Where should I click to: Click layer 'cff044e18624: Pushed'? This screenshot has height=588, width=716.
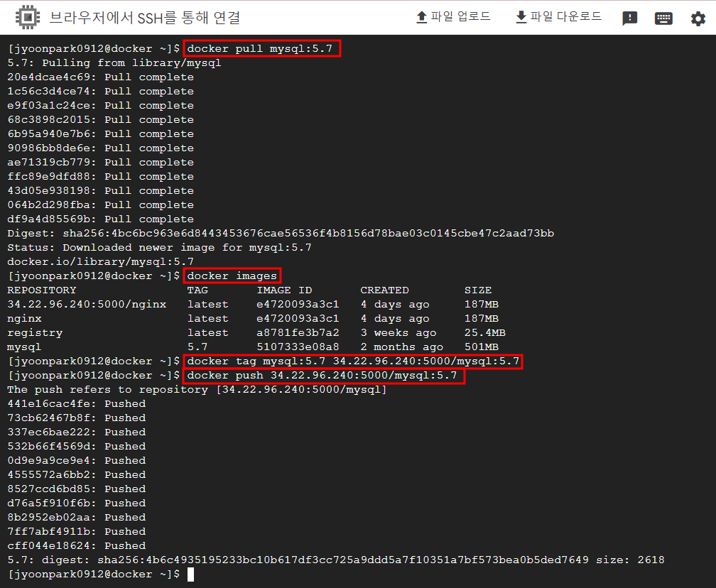point(77,545)
